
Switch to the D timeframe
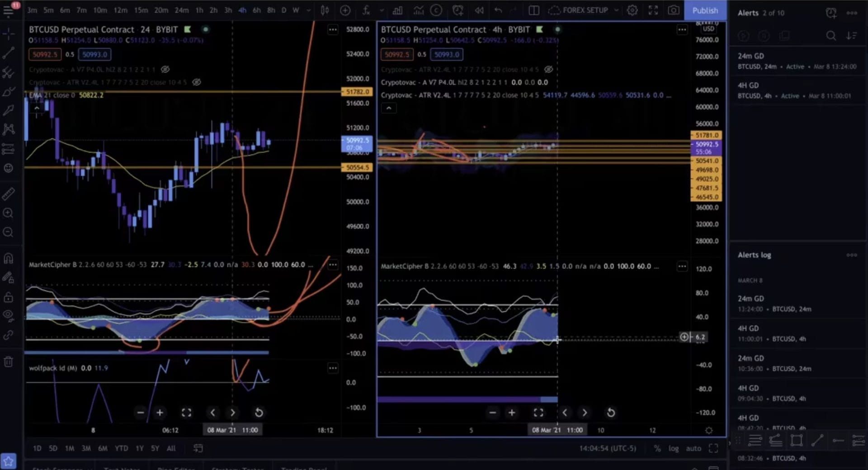pyautogui.click(x=283, y=10)
